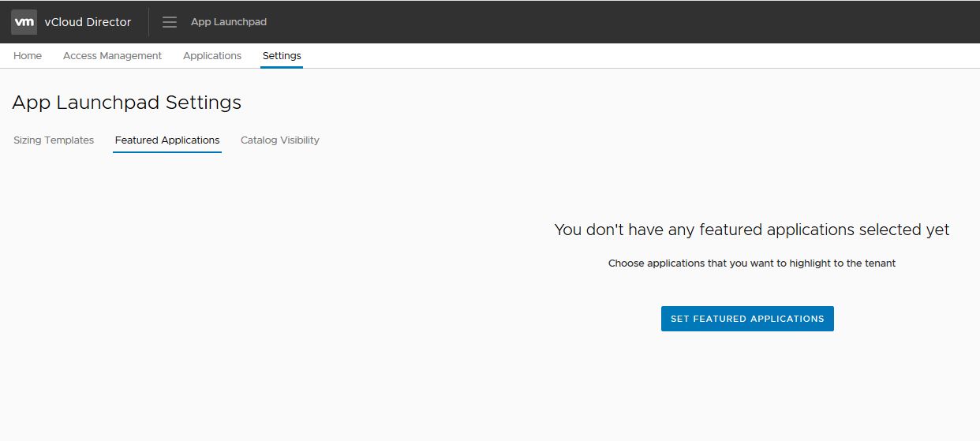The height and width of the screenshot is (441, 980).
Task: Click the no featured applications message
Action: [x=752, y=230]
